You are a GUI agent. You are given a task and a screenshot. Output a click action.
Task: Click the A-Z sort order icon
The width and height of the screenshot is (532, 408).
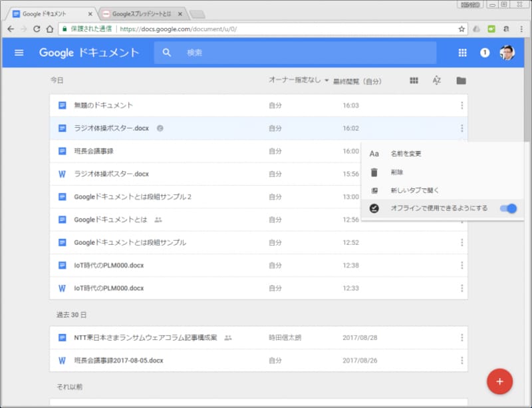pyautogui.click(x=436, y=80)
